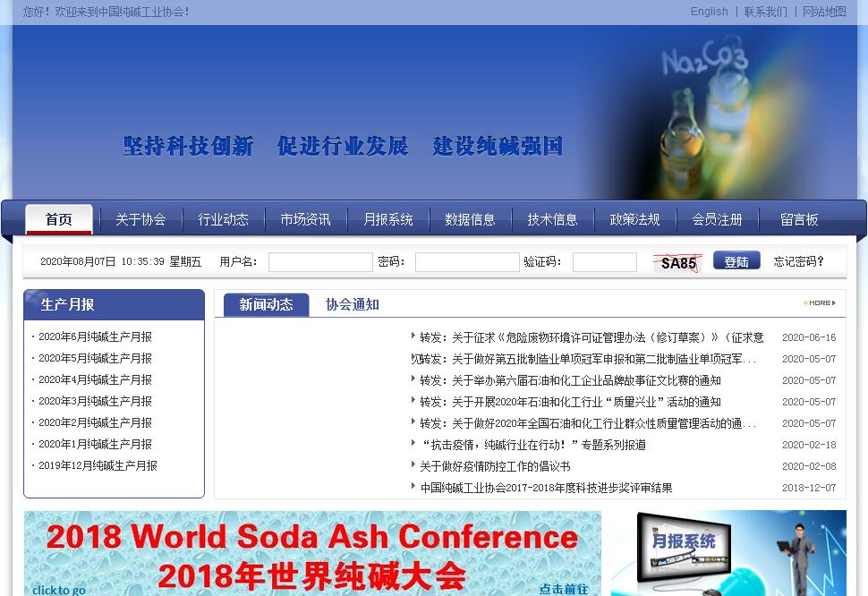Open the 月报系统 monitor banner image

[x=728, y=553]
